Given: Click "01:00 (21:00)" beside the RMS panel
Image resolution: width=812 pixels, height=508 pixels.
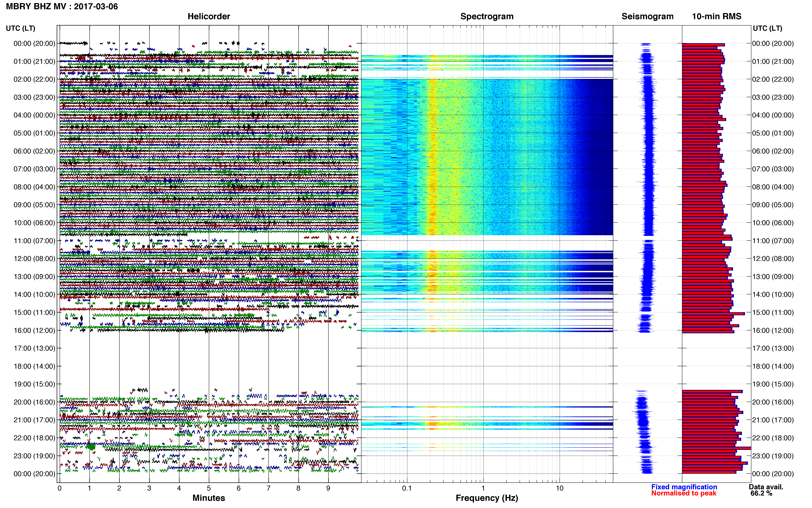Looking at the screenshot, I should [773, 62].
